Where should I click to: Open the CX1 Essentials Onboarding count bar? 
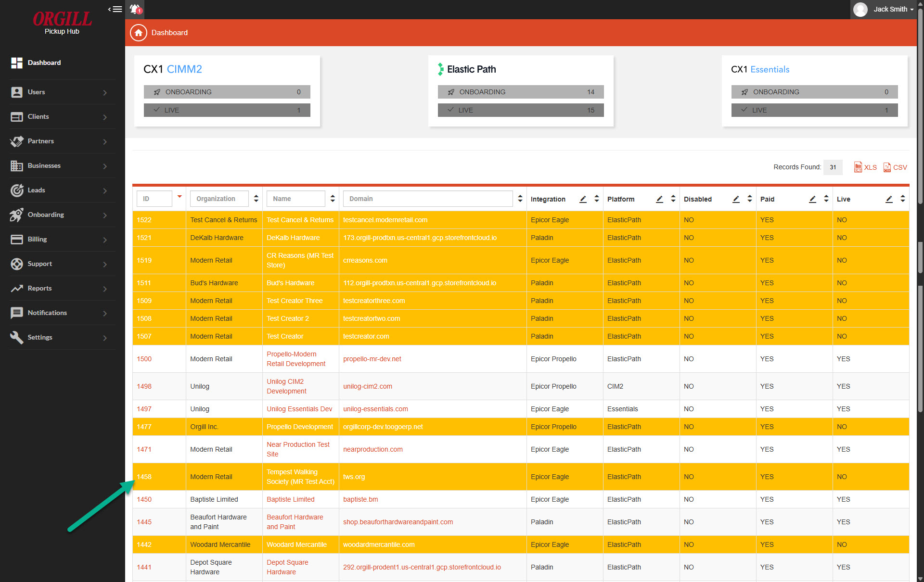pyautogui.click(x=814, y=92)
